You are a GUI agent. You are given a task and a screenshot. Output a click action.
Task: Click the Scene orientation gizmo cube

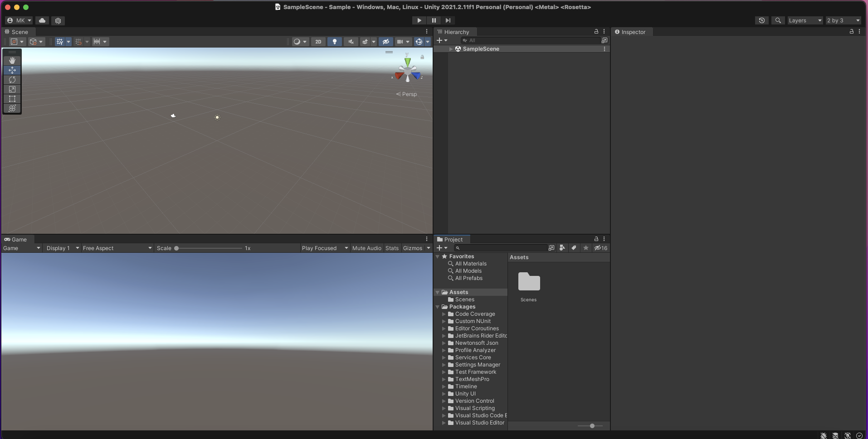[x=408, y=72]
